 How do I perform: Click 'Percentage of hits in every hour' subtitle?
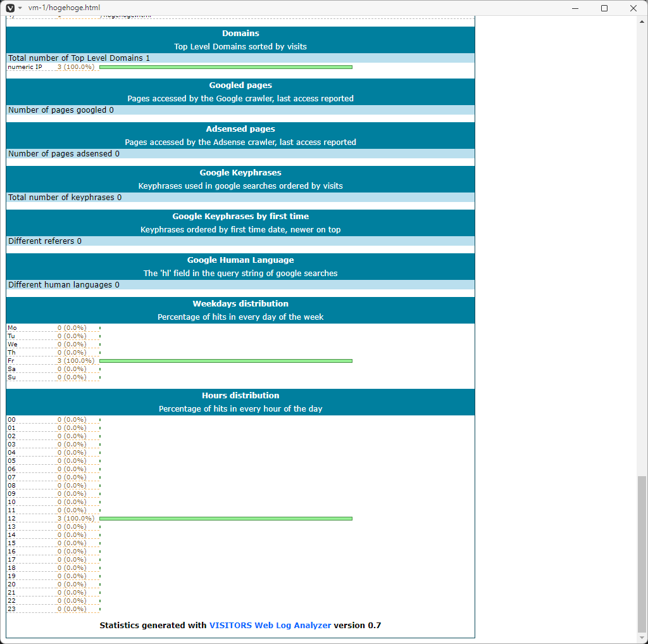240,408
